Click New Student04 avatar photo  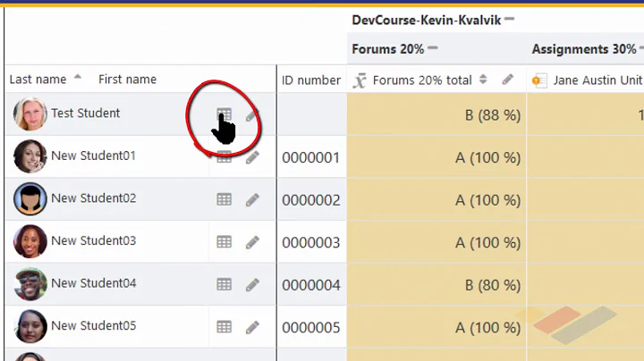coord(30,284)
